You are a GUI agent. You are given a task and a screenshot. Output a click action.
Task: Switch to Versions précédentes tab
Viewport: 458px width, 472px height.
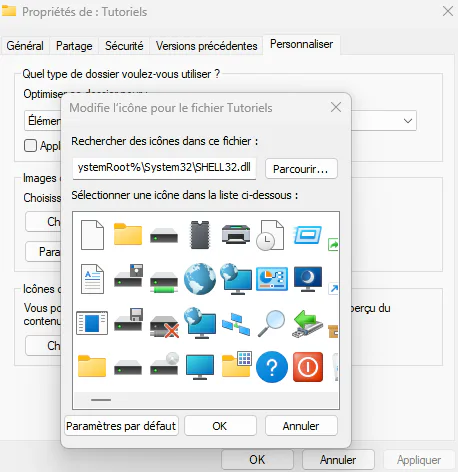pos(207,46)
